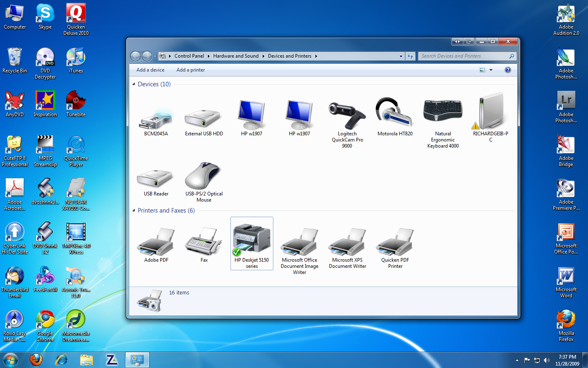Select the Microsoft Word desktop shortcut
Screen dimensions: 588x368
coord(566,282)
